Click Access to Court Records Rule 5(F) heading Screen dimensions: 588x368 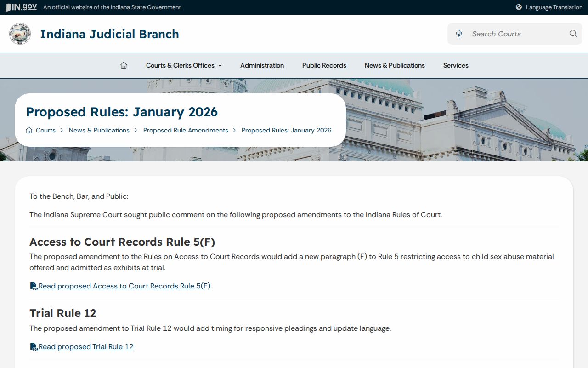pyautogui.click(x=122, y=242)
